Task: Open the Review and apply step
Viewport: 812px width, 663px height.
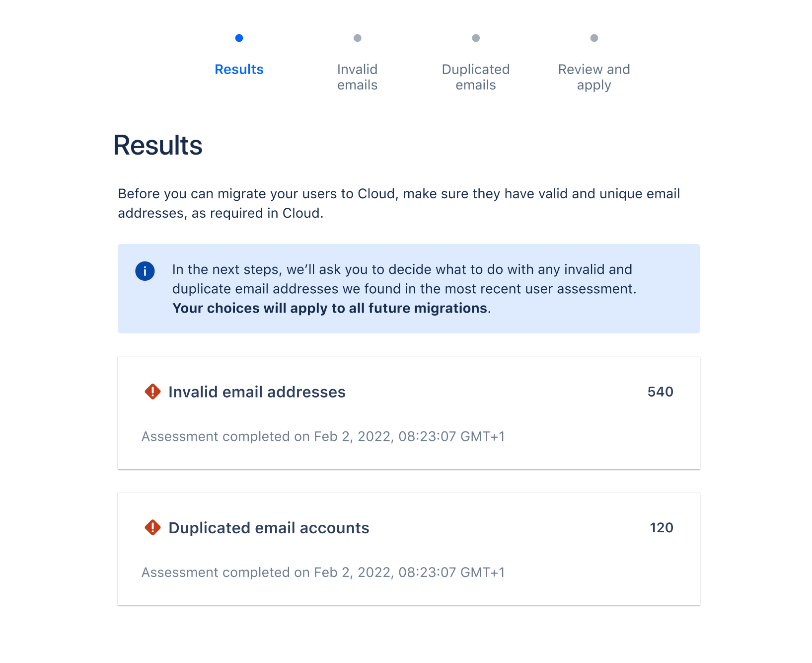Action: [594, 77]
